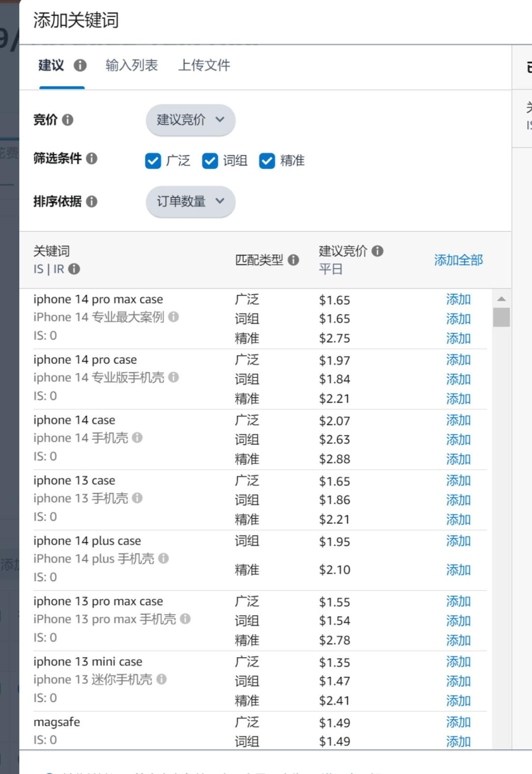Viewport: 532px width, 774px height.
Task: Click info icon after iPhone 14 专业最大案例
Action: (173, 317)
